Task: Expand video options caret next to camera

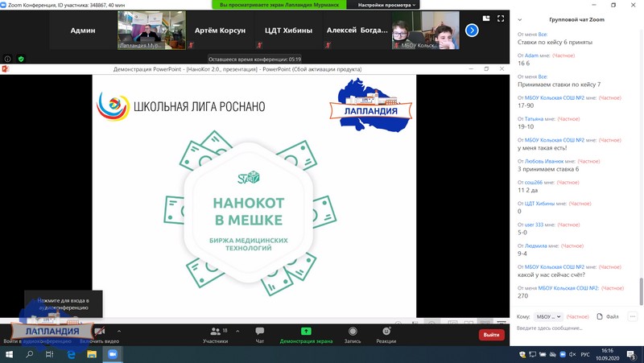Action: (x=118, y=331)
